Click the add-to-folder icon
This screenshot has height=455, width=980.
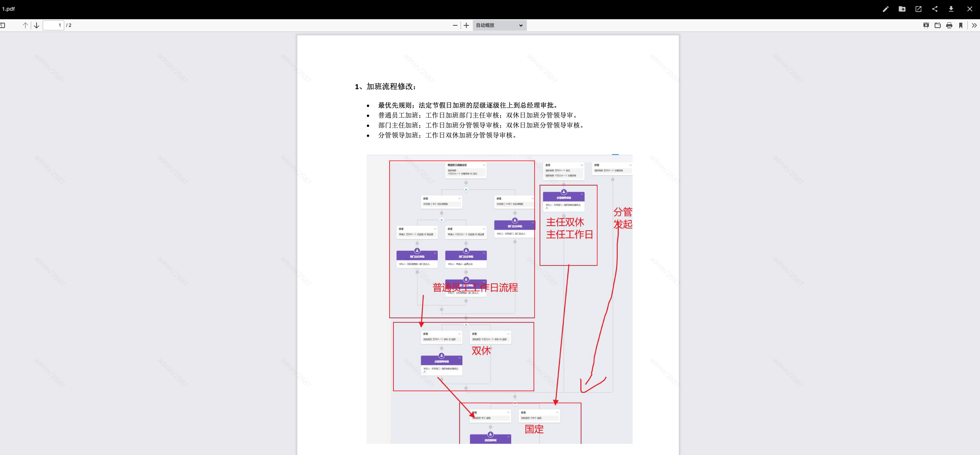click(x=902, y=9)
